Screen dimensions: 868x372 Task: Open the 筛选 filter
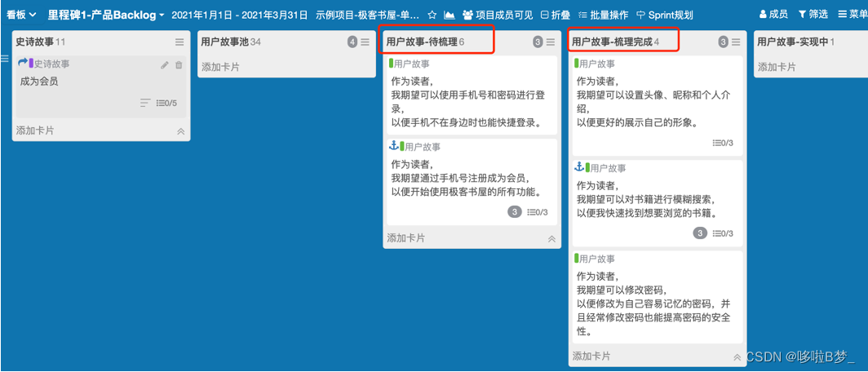click(813, 15)
